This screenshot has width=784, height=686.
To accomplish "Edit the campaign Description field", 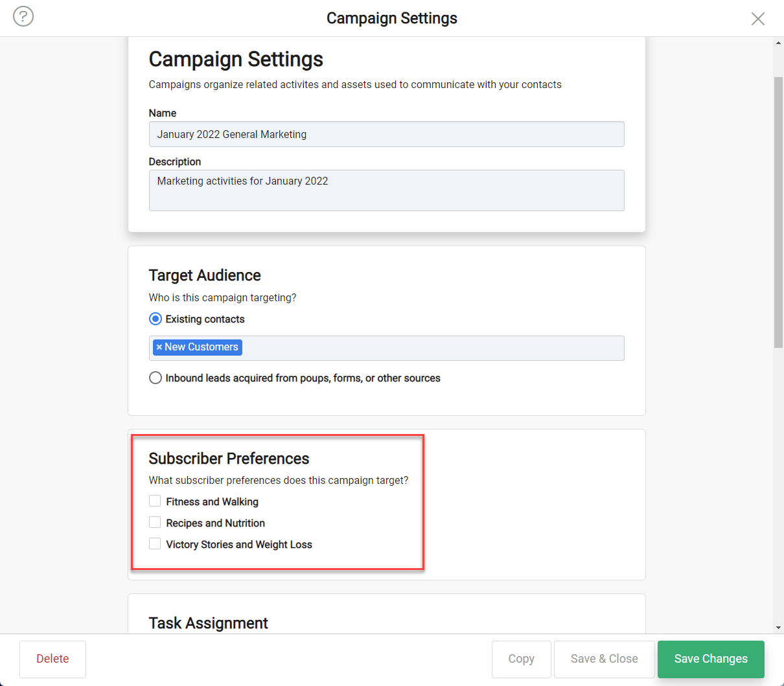I will click(386, 190).
